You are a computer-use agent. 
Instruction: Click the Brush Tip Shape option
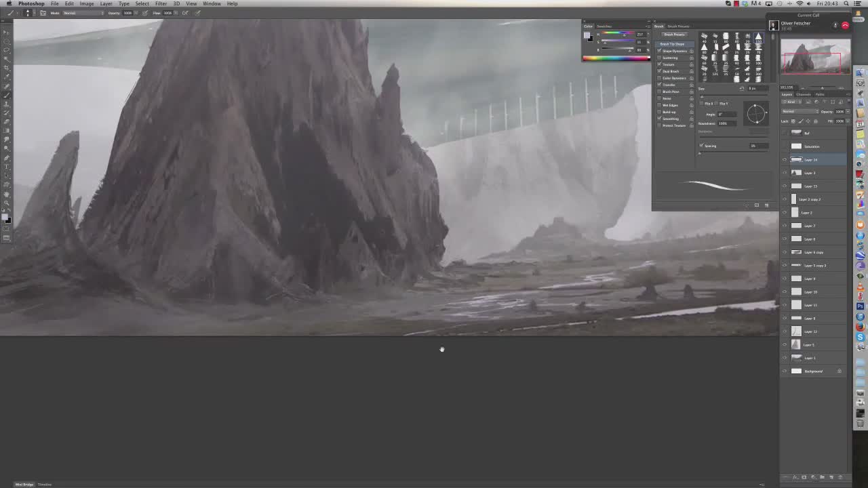672,44
